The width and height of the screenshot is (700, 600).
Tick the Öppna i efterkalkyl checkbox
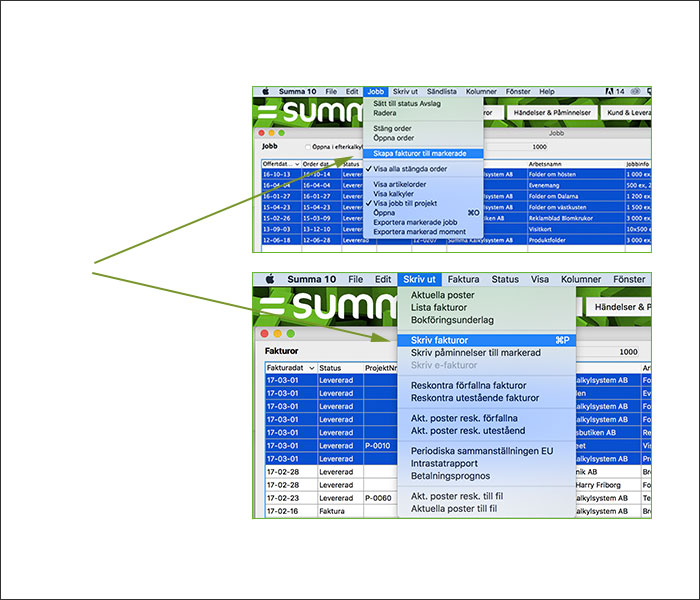(308, 147)
